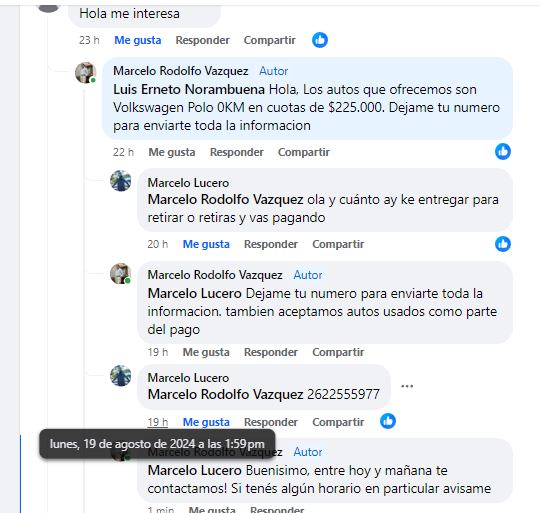Screen dimensions: 540x513
Task: Click Compartir under the 22 h comment
Action: click(x=304, y=152)
